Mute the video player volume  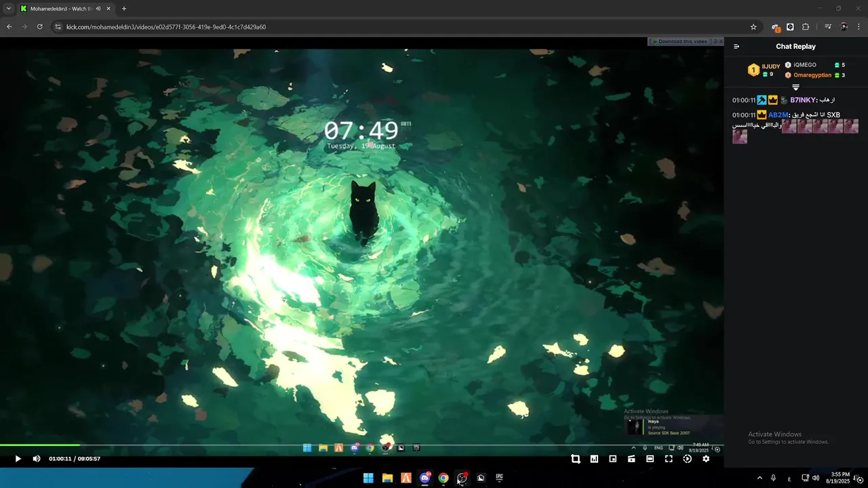37,459
